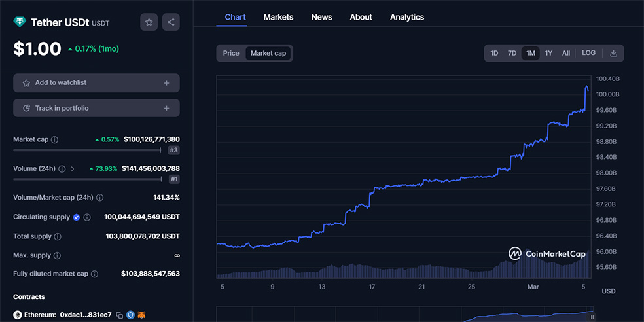Open the Markets tab
The image size is (644, 322).
pyautogui.click(x=278, y=17)
